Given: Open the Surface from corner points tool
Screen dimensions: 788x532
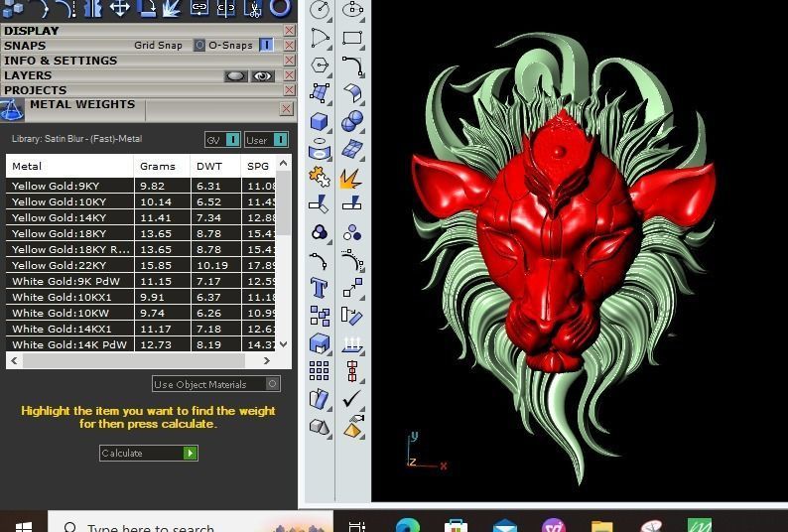Looking at the screenshot, I should coord(320,93).
